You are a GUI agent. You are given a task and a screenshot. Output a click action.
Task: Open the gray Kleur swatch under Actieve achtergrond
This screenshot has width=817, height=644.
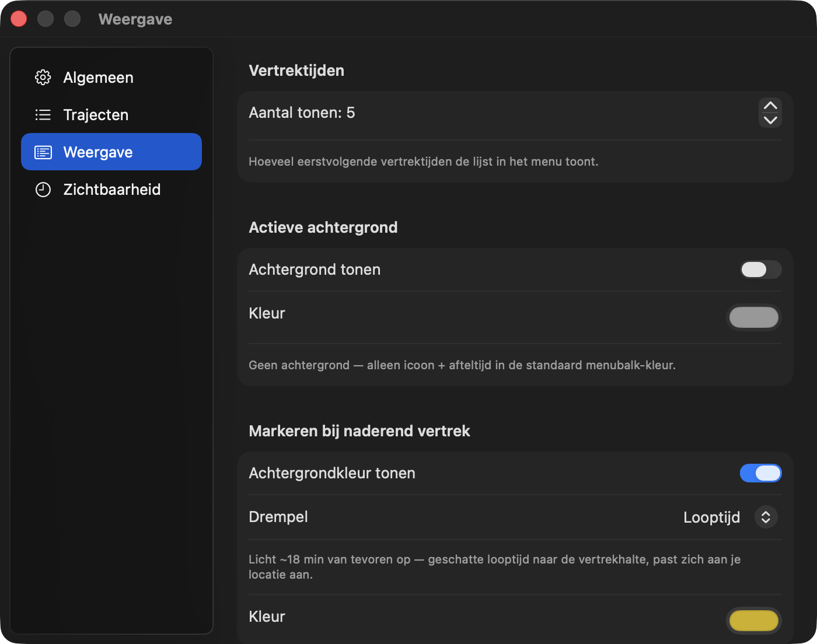(754, 317)
